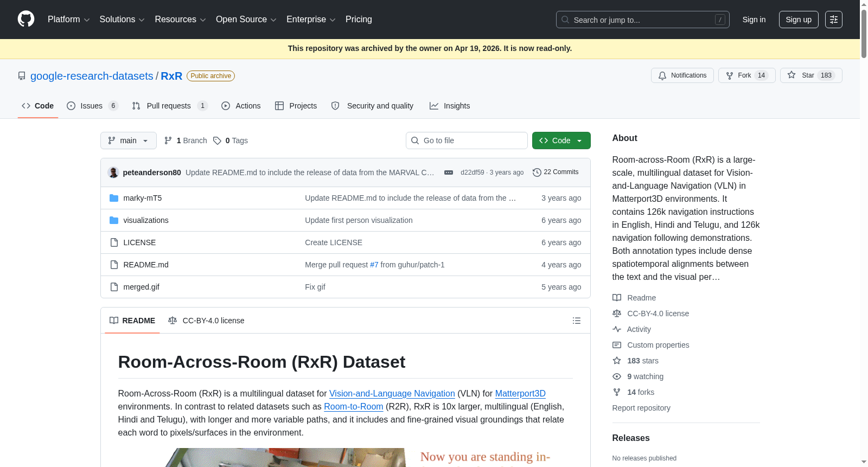Open the Room-to-Room link in README
Screen dimensions: 868x467
pos(354,407)
